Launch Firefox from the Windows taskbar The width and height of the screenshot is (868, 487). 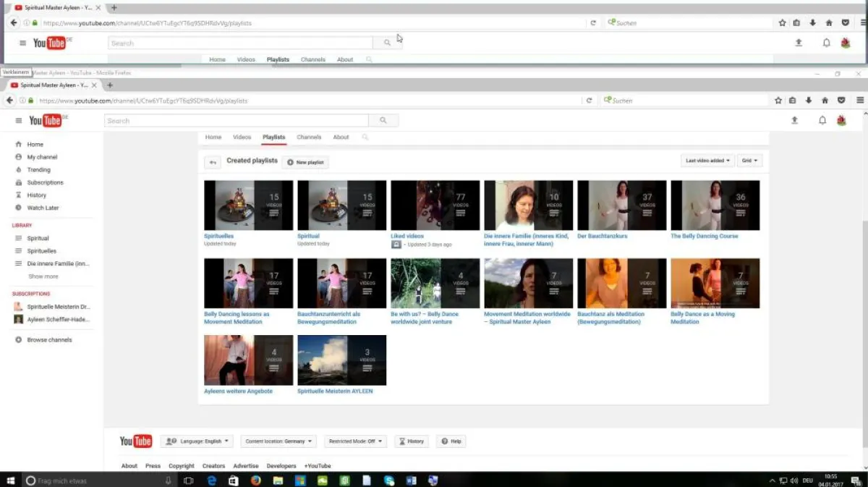[x=255, y=480]
